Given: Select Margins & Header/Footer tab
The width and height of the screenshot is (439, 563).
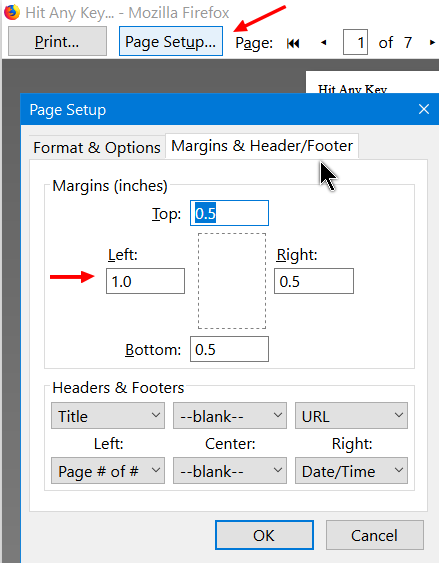Looking at the screenshot, I should coord(262,146).
